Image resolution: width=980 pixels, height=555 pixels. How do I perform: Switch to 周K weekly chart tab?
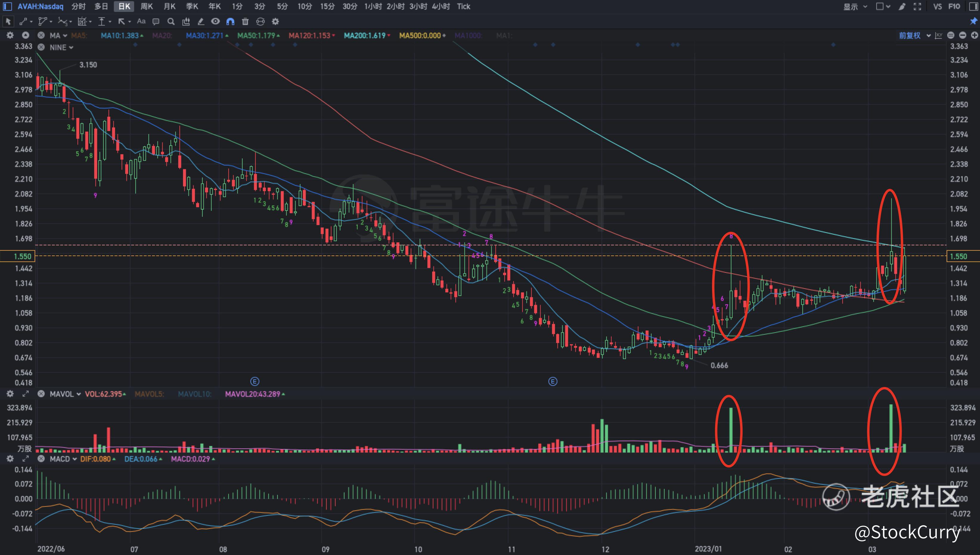(x=146, y=7)
